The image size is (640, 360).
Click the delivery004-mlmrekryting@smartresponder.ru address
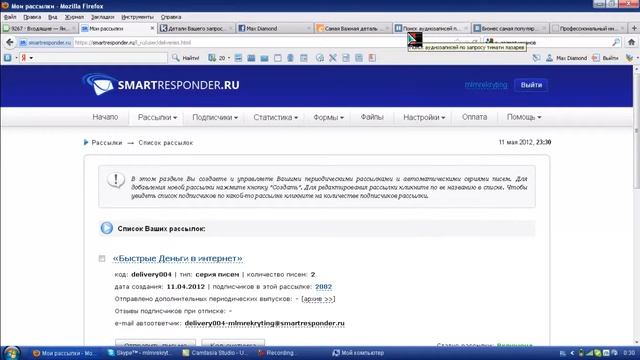point(264,323)
